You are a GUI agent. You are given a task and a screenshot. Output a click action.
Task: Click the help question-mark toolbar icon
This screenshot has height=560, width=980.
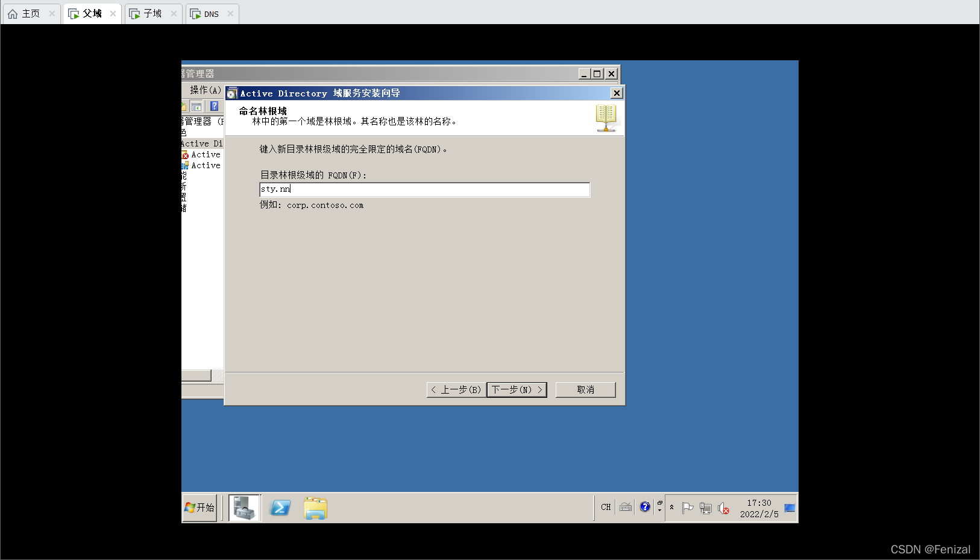pyautogui.click(x=214, y=106)
